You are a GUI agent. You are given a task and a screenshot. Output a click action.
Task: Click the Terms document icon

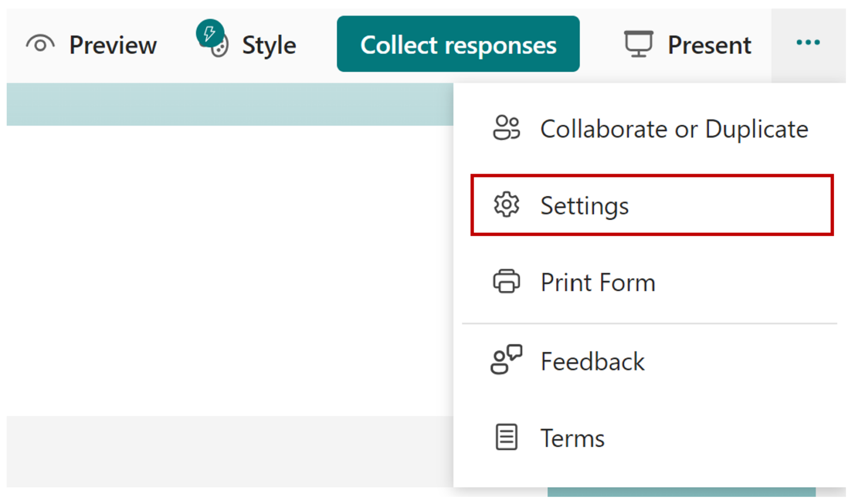click(506, 438)
